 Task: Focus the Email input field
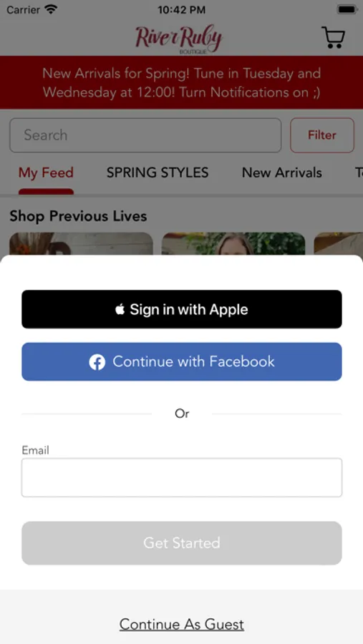[182, 478]
